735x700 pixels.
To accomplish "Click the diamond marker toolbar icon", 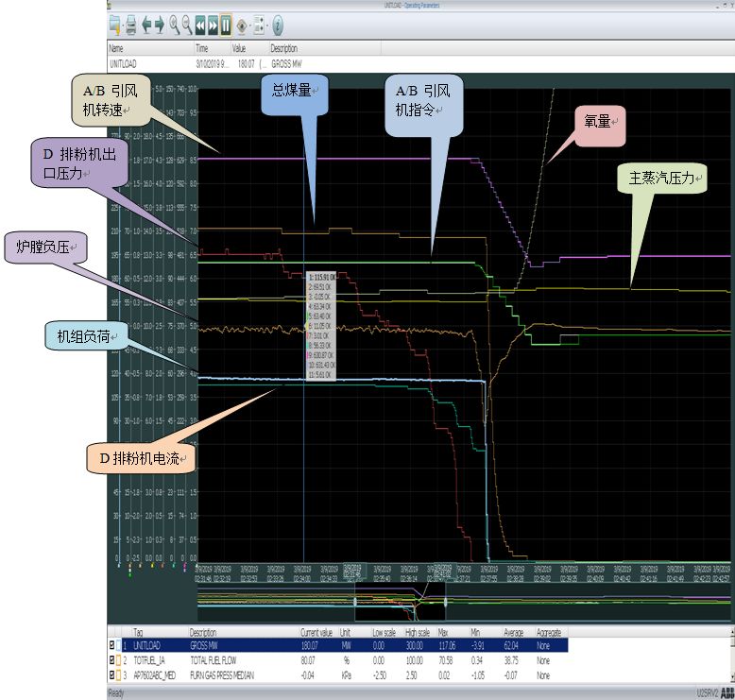I will (x=242, y=26).
